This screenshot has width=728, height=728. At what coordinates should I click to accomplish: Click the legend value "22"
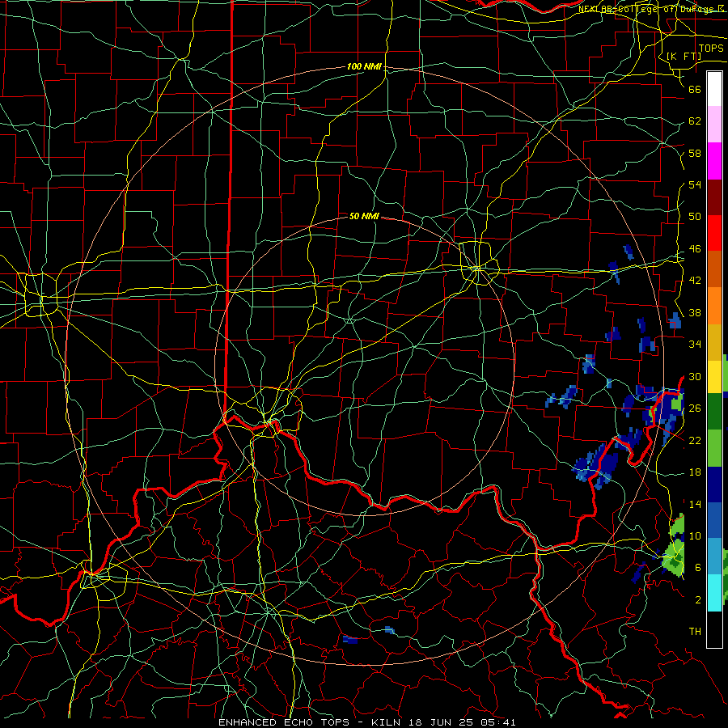click(695, 440)
